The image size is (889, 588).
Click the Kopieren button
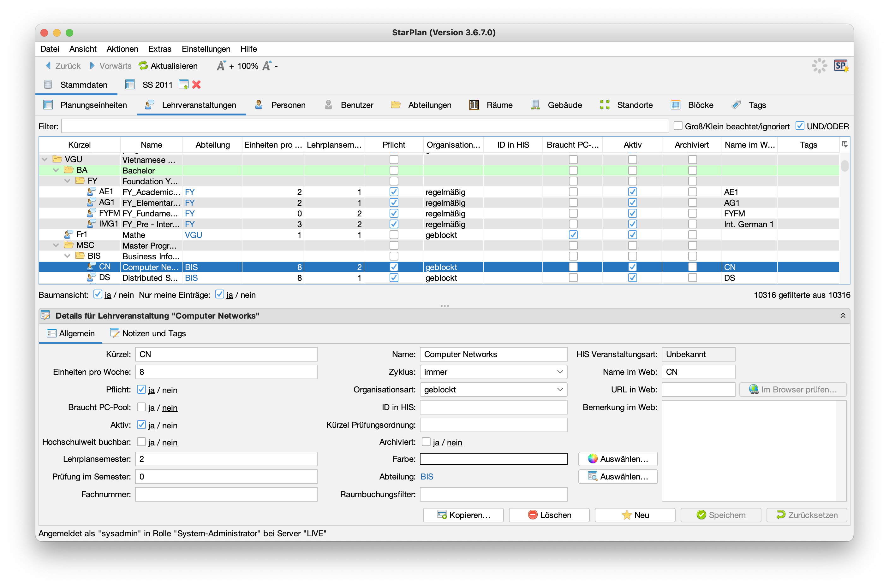click(463, 515)
